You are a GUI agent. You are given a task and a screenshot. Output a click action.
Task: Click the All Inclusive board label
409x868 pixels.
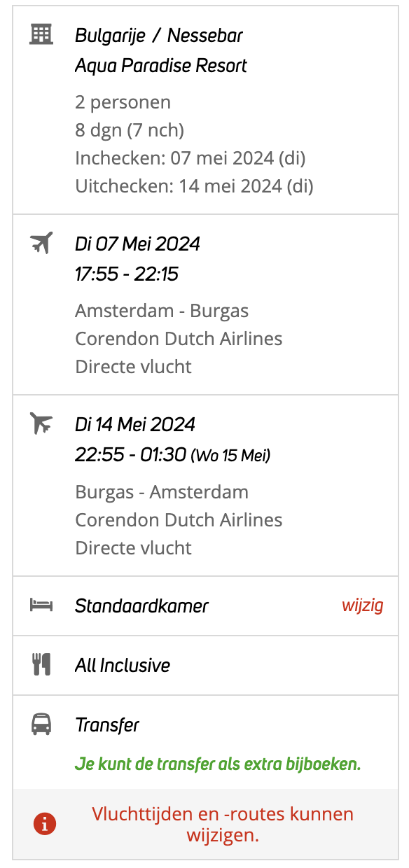(123, 665)
